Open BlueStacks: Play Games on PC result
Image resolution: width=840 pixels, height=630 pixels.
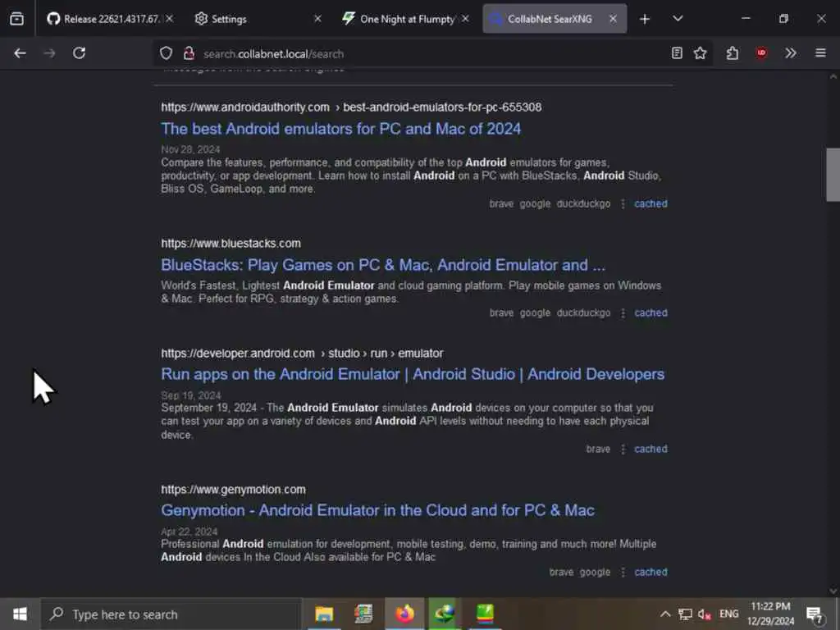(383, 265)
